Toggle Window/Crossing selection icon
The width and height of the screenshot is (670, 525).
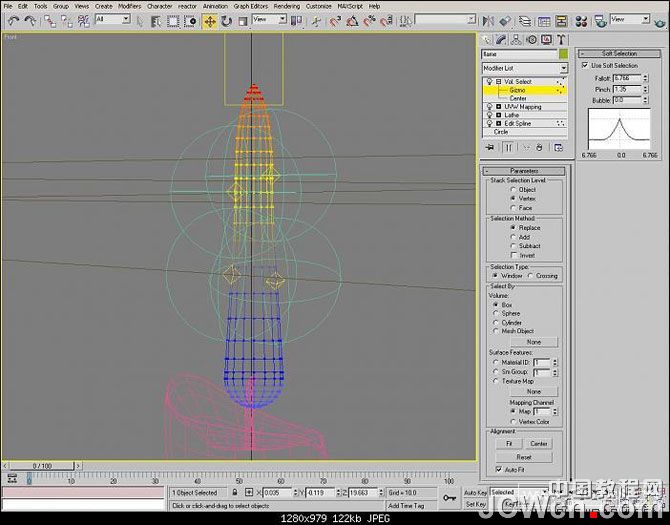point(190,21)
